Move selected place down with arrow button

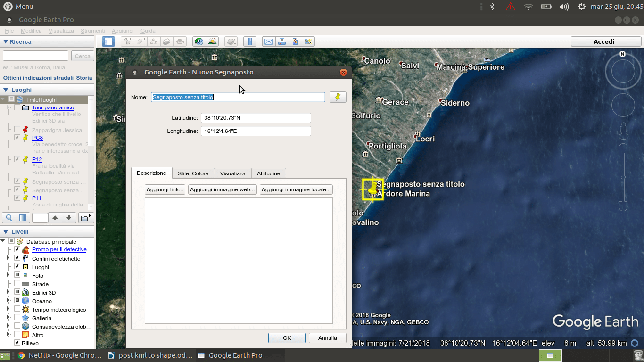(x=69, y=218)
